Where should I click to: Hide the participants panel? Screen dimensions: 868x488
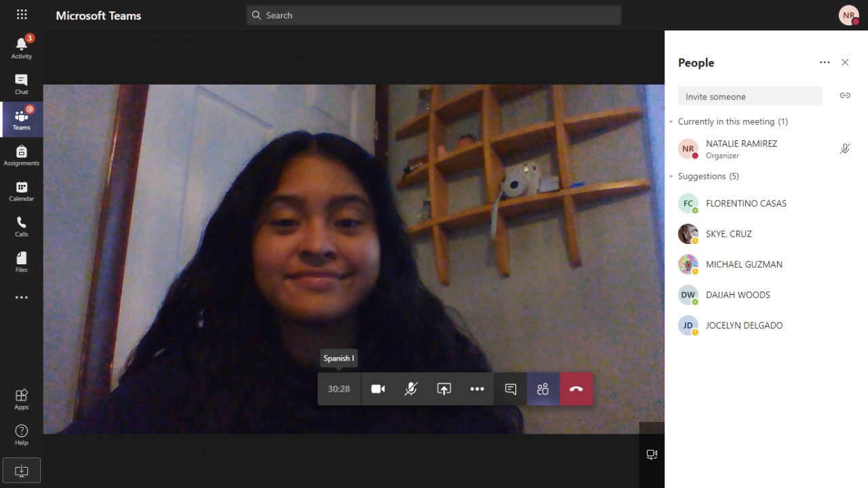(x=543, y=389)
